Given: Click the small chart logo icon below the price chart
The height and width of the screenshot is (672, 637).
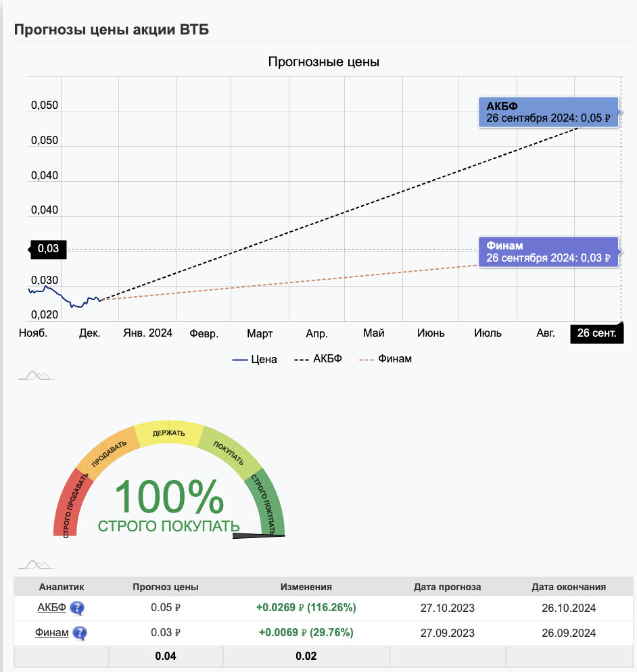Looking at the screenshot, I should 37,376.
